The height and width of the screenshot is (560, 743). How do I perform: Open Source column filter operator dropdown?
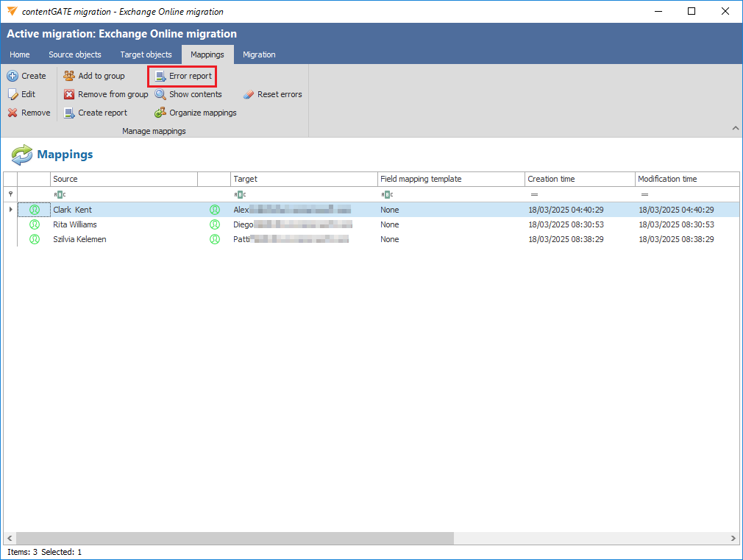(59, 194)
